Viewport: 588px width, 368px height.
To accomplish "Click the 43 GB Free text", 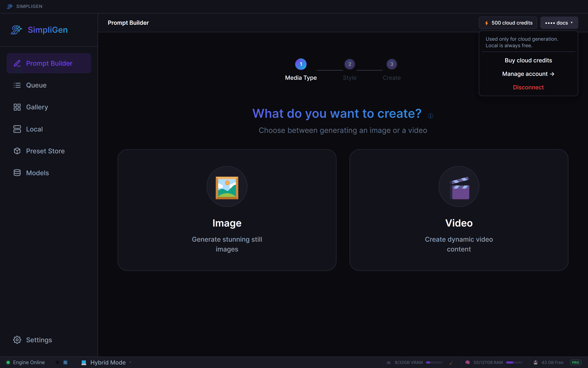I will (x=552, y=362).
